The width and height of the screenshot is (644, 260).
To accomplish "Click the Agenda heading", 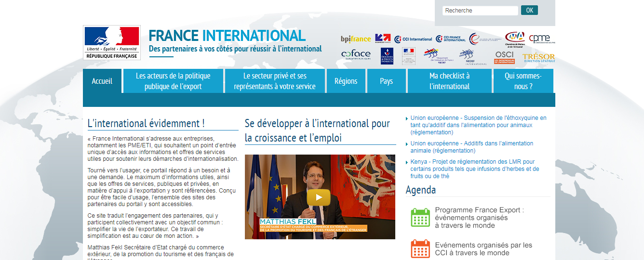I will (421, 190).
